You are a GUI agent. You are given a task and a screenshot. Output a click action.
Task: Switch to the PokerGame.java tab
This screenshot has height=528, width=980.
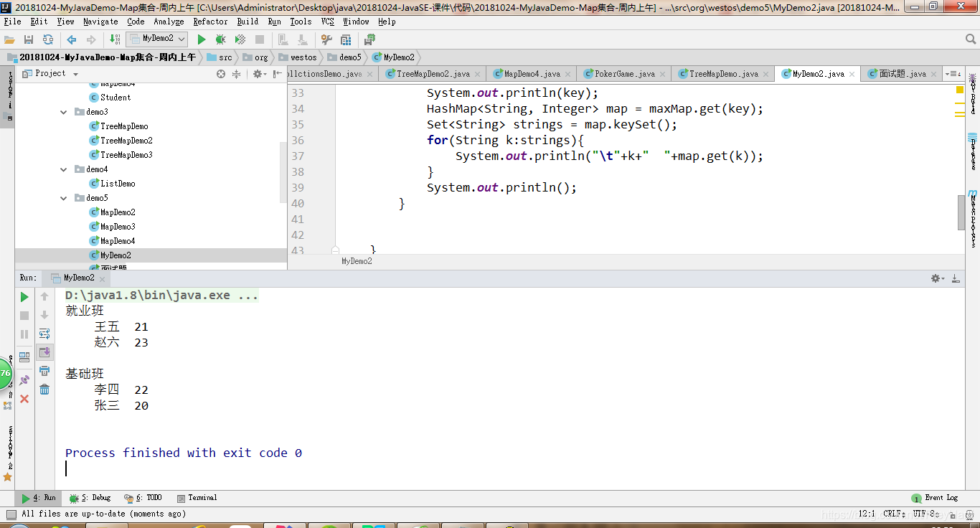click(624, 74)
